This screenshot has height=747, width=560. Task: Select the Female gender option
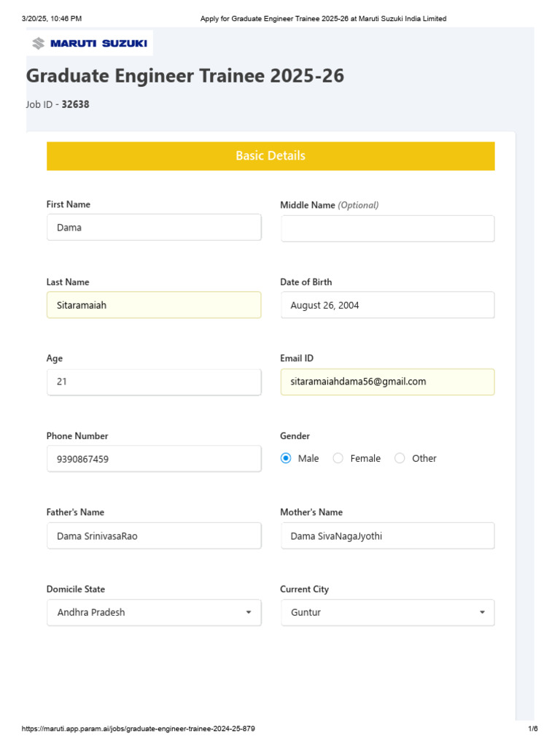[338, 458]
